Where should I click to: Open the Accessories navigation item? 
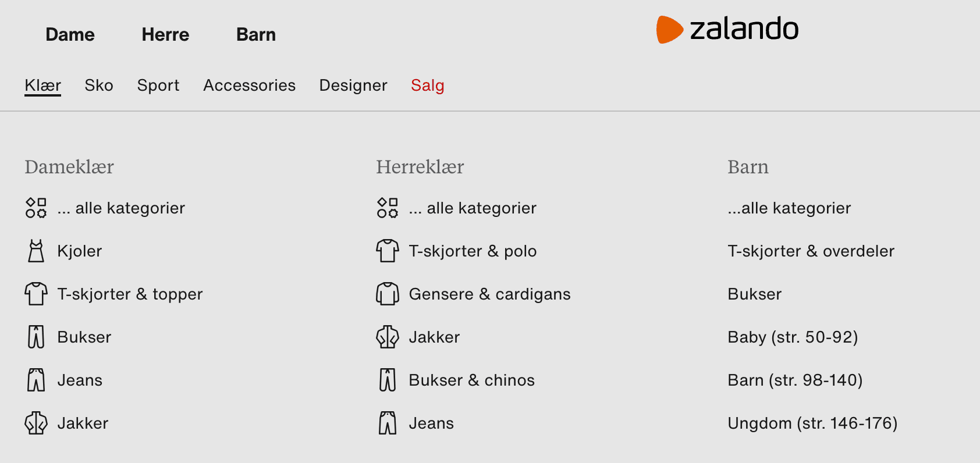tap(249, 86)
